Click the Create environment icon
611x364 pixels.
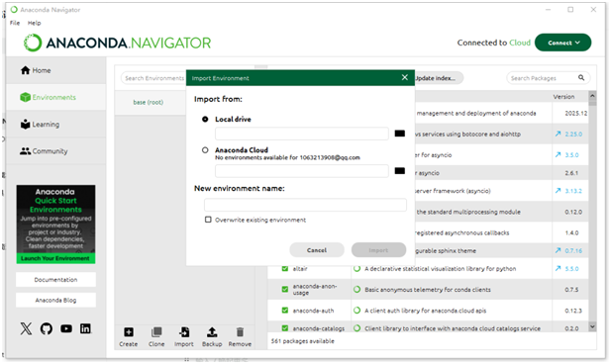pyautogui.click(x=128, y=336)
